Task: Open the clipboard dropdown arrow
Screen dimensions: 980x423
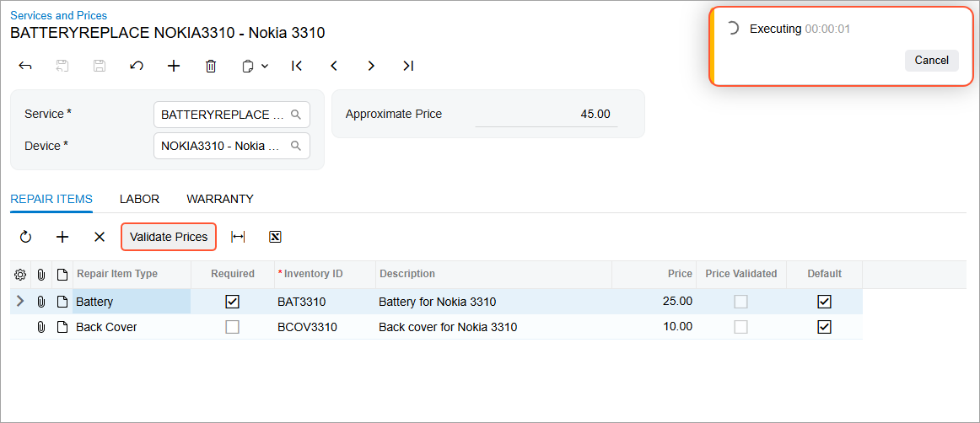Action: pos(265,66)
